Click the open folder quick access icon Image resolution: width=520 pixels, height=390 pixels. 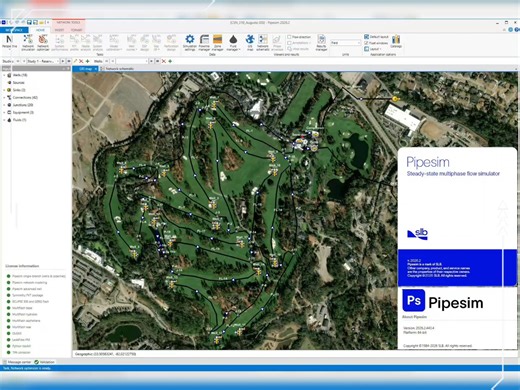point(41,22)
